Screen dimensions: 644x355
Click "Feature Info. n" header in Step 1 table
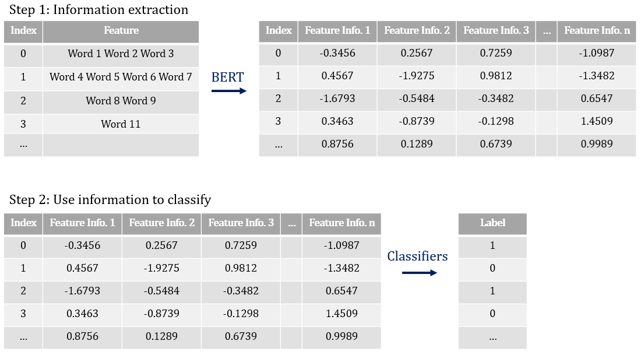click(x=596, y=31)
